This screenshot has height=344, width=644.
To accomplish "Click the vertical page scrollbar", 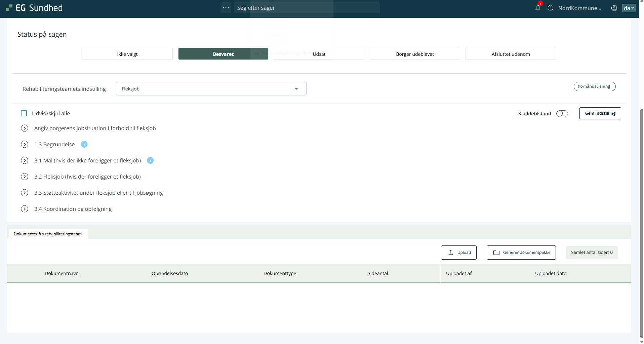I will (x=641, y=222).
